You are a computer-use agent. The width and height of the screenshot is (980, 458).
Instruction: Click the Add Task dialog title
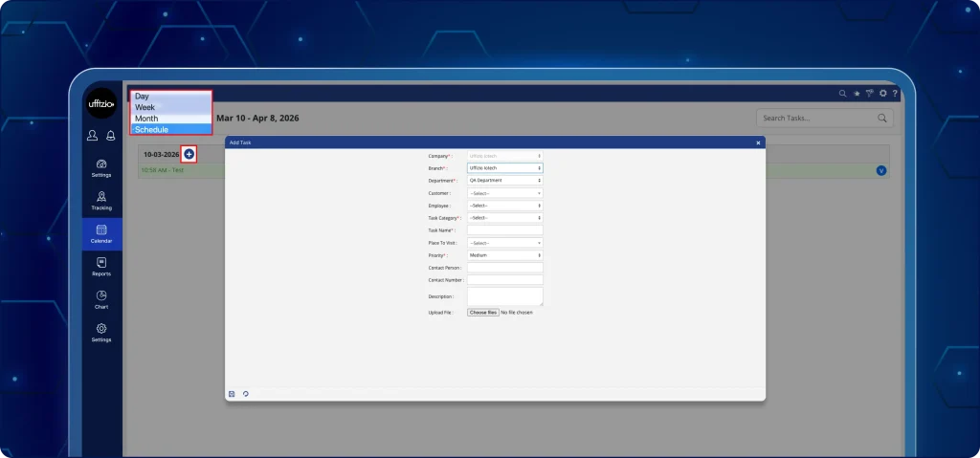click(x=240, y=143)
